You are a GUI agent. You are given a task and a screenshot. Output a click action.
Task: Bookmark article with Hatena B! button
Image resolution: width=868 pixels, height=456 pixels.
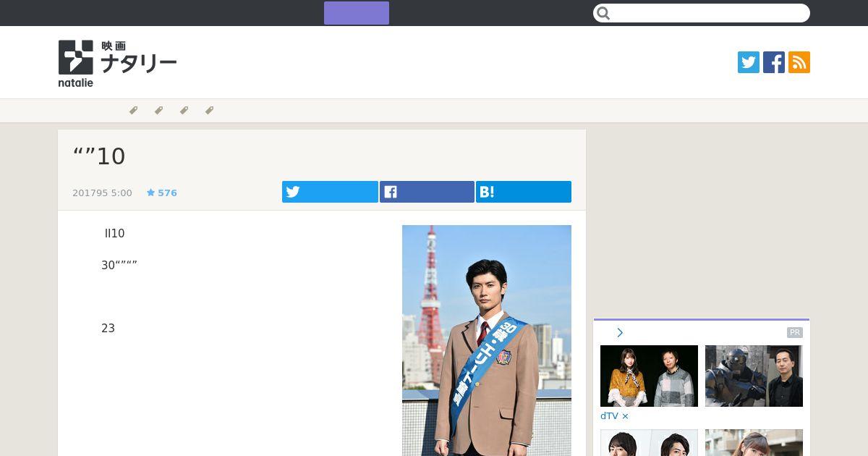(524, 192)
